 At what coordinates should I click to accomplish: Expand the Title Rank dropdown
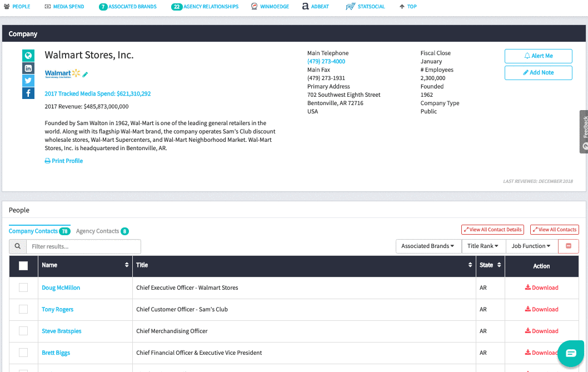[x=484, y=246]
